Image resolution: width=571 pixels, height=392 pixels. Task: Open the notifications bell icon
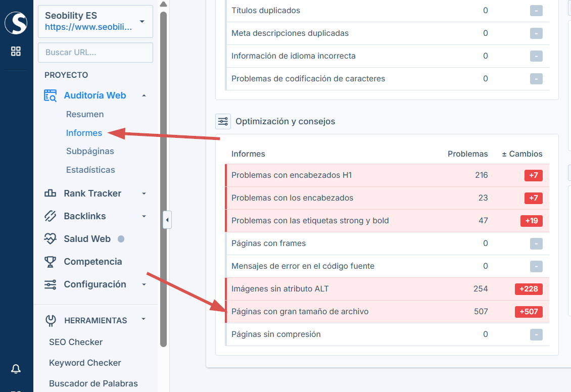coord(16,369)
